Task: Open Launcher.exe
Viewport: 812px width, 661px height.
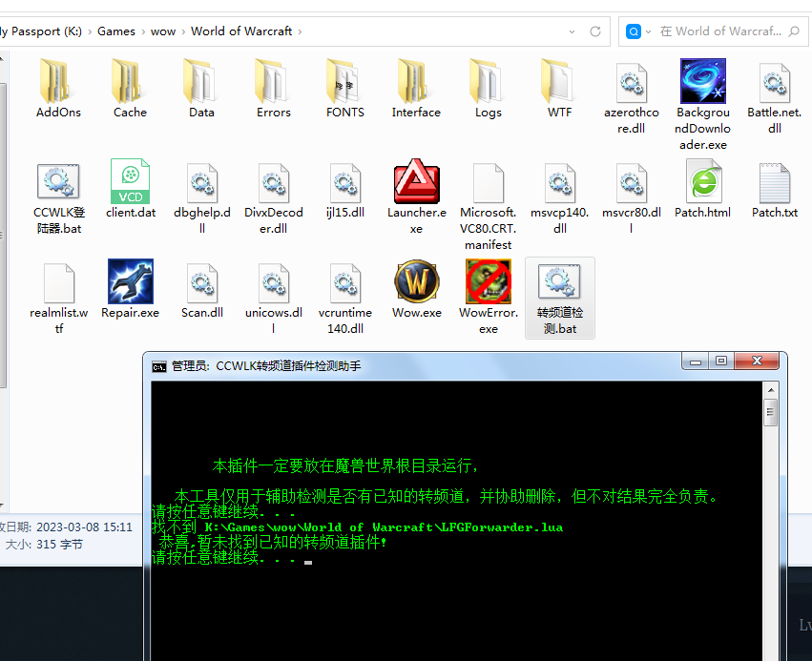Action: (417, 181)
